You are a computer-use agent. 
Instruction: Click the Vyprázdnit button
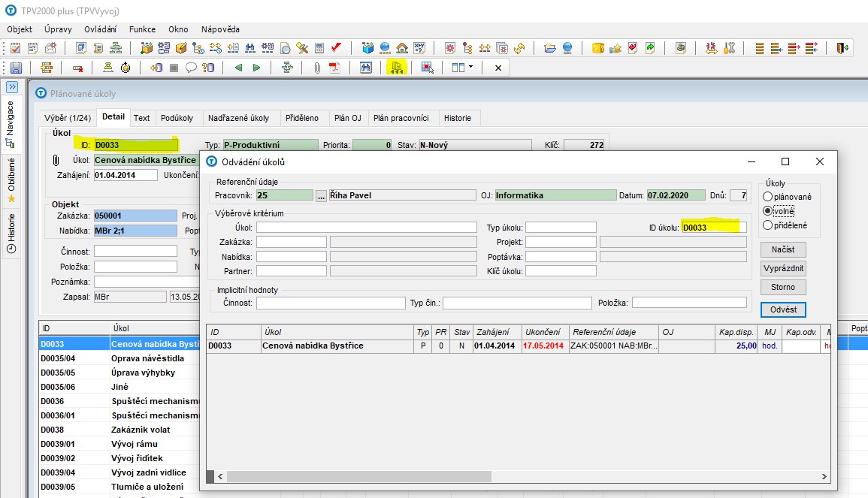(x=783, y=268)
